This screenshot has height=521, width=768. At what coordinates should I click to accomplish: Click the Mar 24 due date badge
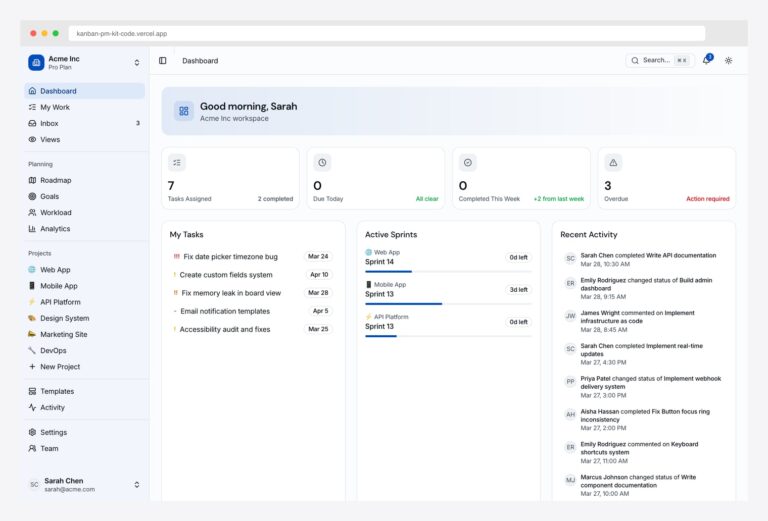click(x=318, y=257)
